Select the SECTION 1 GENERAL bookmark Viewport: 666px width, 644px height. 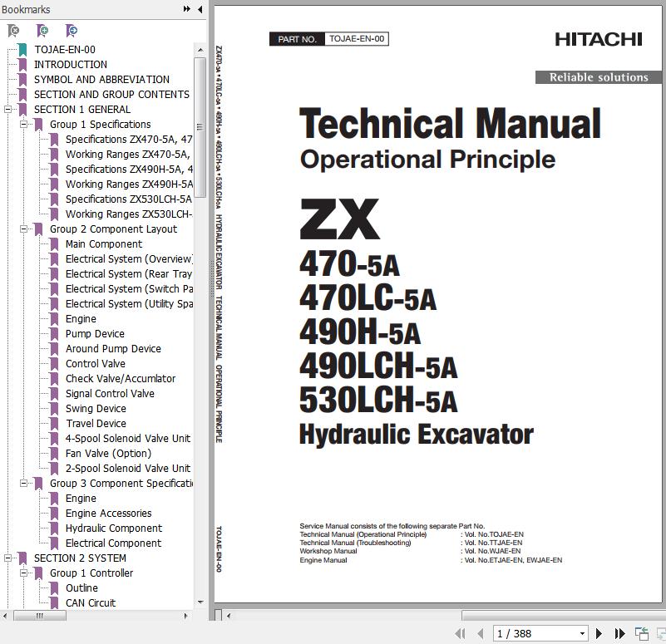tap(82, 109)
